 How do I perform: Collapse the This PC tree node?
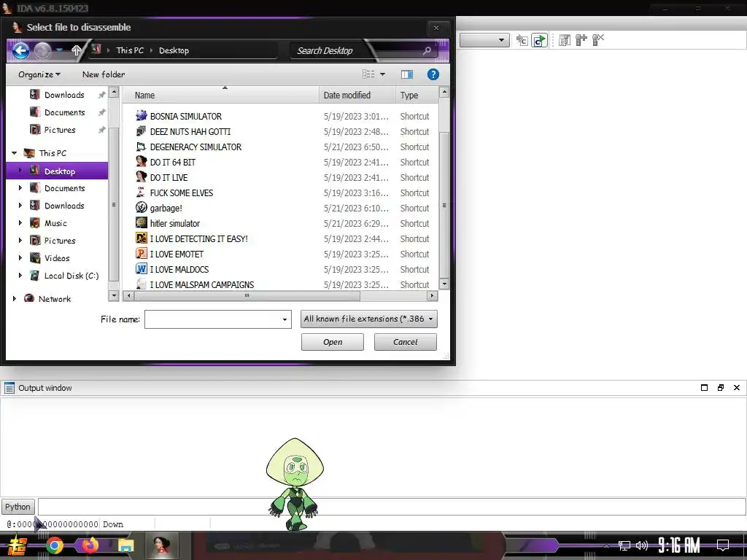(x=15, y=153)
